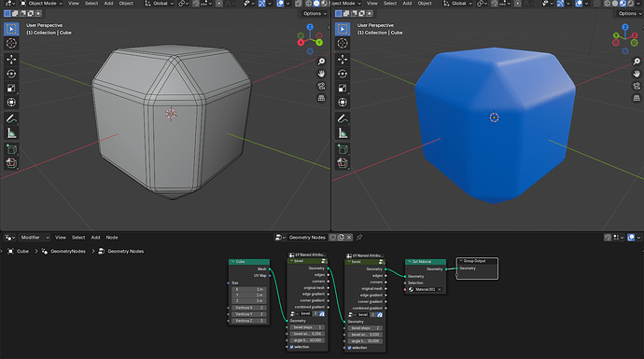Click the Add Cube tool in left viewport

pos(11,149)
